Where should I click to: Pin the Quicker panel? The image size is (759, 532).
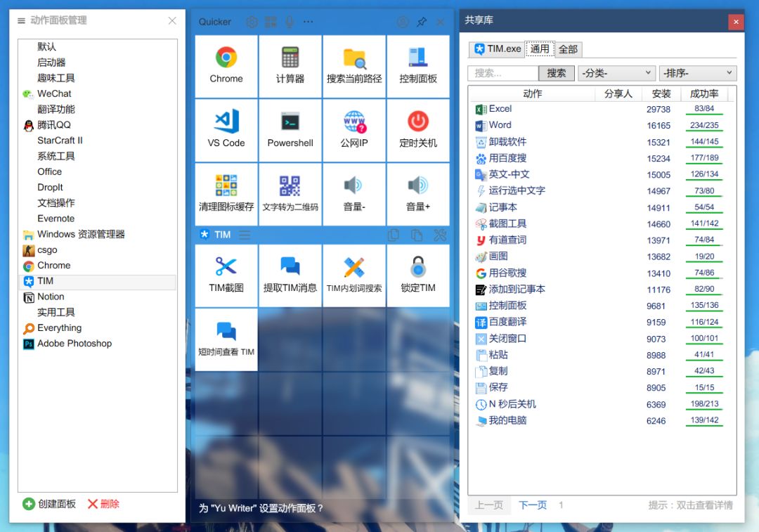coord(422,22)
